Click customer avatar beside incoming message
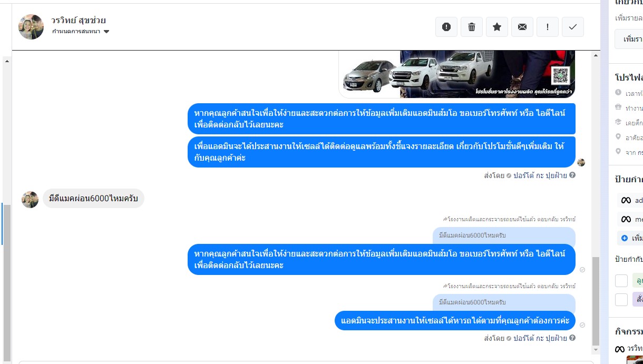The height and width of the screenshot is (364, 643). point(30,200)
